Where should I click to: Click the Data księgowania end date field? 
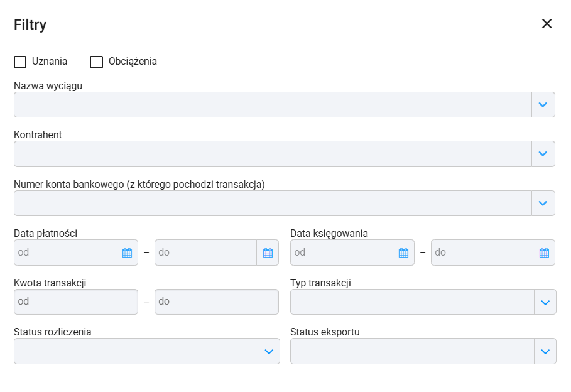482,253
